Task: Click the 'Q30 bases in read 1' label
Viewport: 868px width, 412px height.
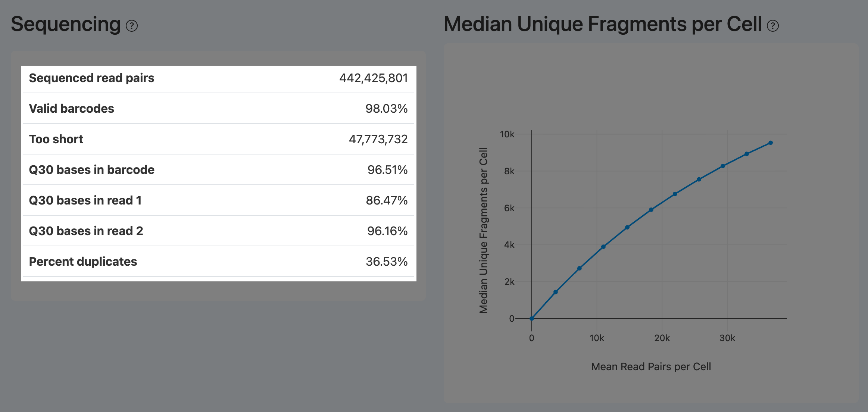Action: (85, 200)
